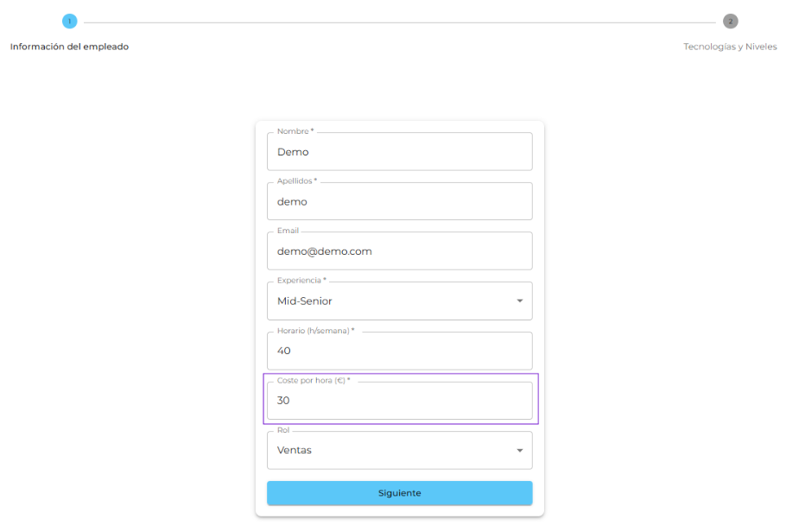The height and width of the screenshot is (532, 805).
Task: Open the Experiencia dropdown arrow
Action: 519,301
